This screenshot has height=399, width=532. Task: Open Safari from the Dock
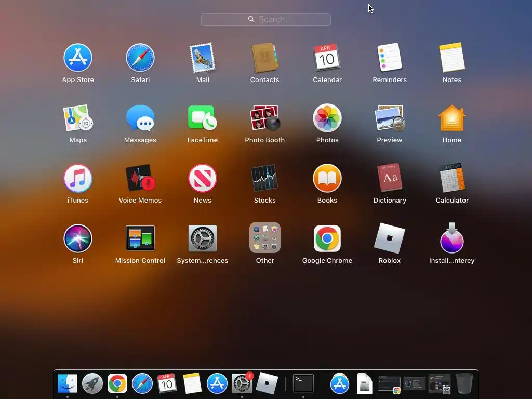click(142, 384)
